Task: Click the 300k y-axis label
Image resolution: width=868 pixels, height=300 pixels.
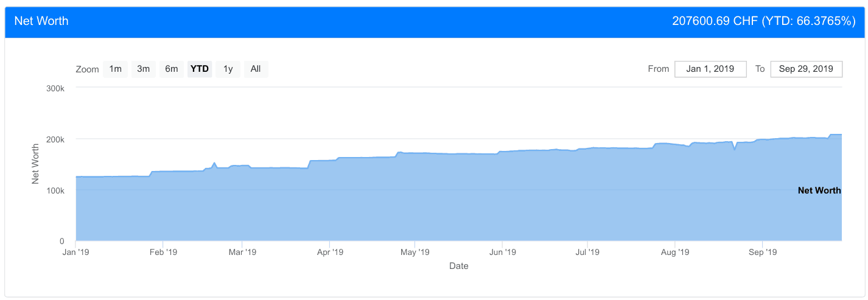Action: (55, 88)
